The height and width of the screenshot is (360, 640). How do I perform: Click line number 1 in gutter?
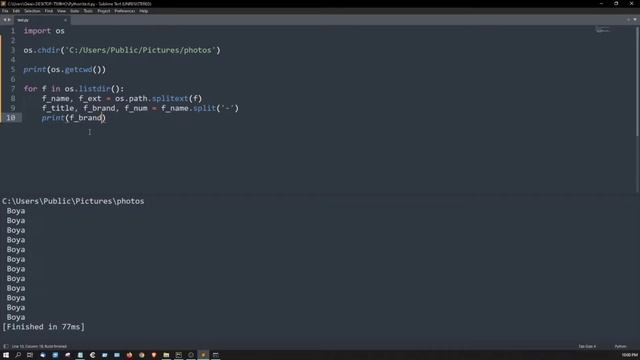coord(13,31)
